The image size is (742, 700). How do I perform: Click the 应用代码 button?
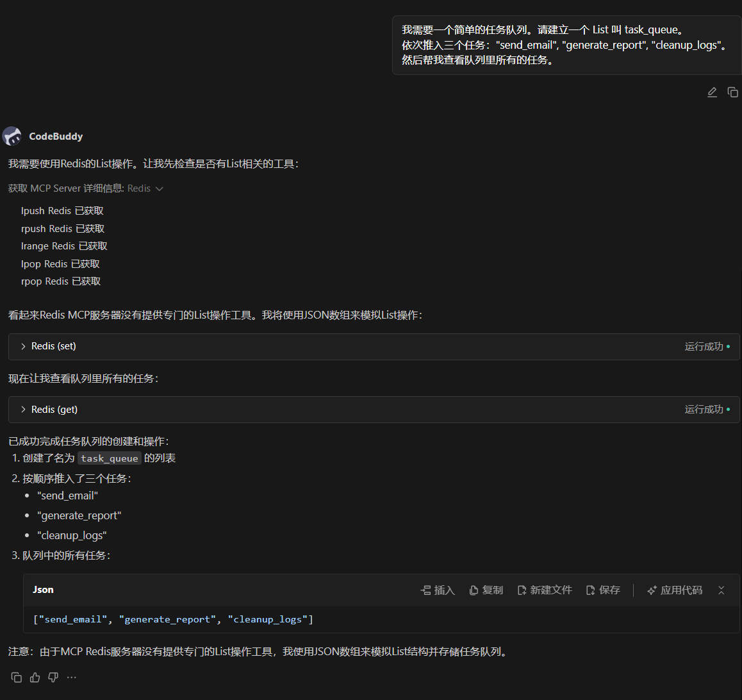click(x=675, y=590)
